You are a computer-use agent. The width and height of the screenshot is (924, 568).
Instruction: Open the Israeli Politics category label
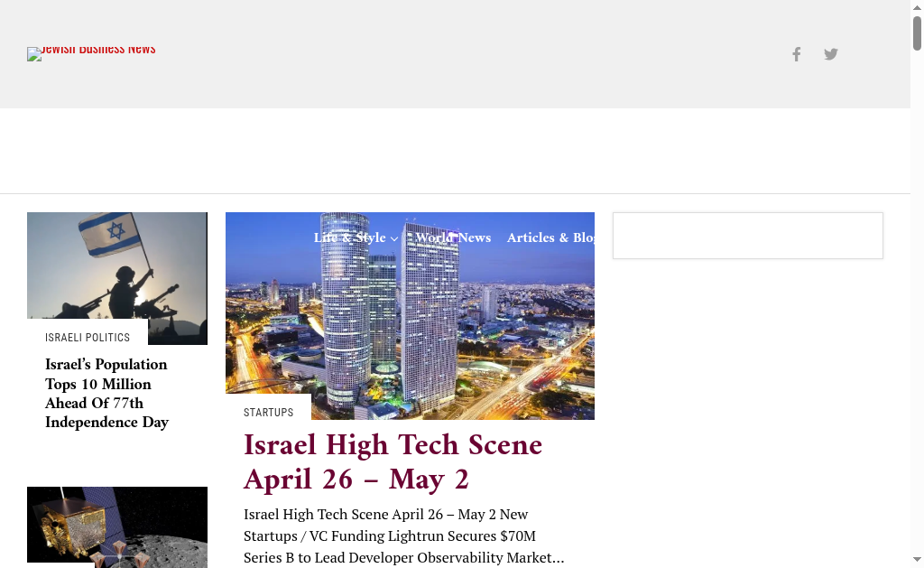click(x=88, y=338)
